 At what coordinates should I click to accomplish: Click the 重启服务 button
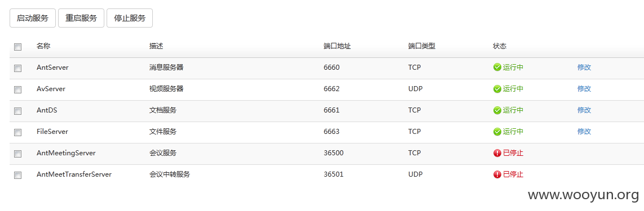coord(81,18)
